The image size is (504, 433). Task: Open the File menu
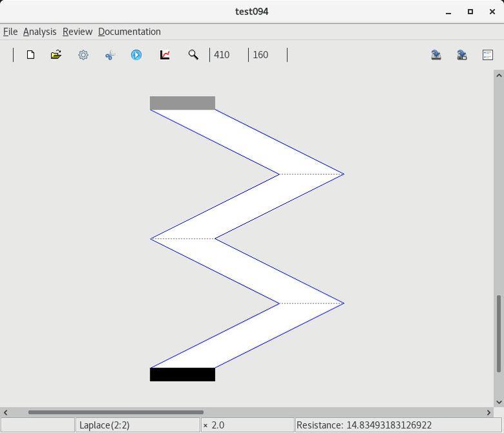pos(10,32)
